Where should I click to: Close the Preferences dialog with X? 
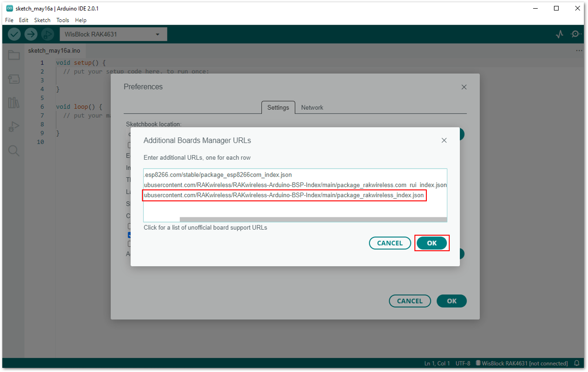click(x=464, y=87)
